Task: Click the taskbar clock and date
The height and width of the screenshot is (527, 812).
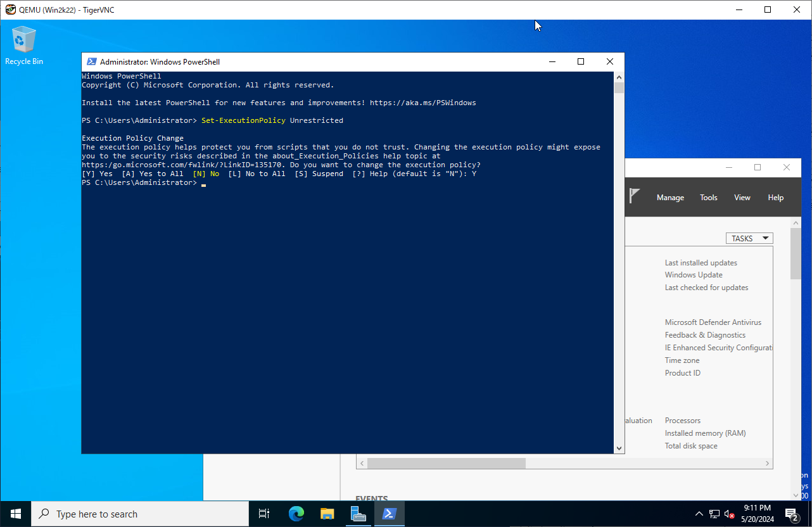Action: tap(757, 513)
